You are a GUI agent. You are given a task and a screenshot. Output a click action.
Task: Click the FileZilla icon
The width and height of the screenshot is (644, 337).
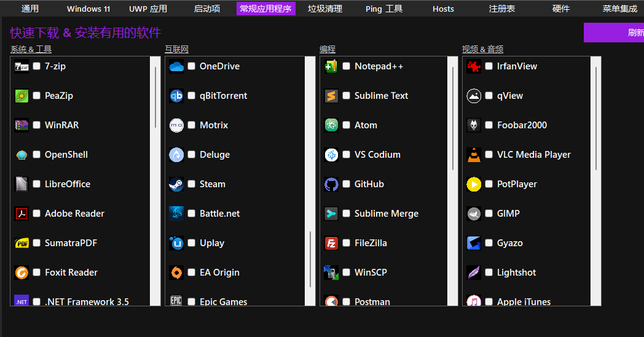pos(331,243)
